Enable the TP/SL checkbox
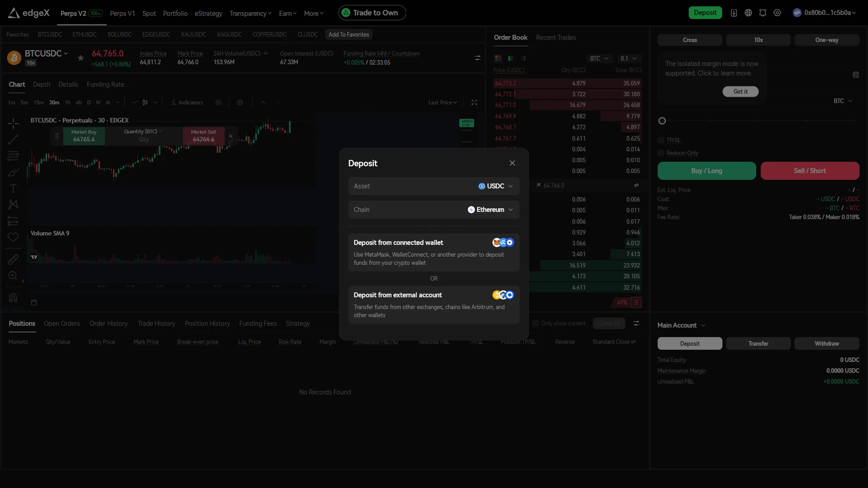 661,140
